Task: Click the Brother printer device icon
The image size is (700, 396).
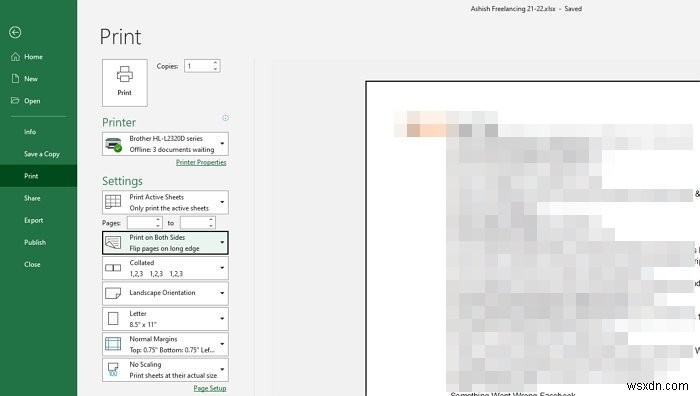Action: pos(113,144)
